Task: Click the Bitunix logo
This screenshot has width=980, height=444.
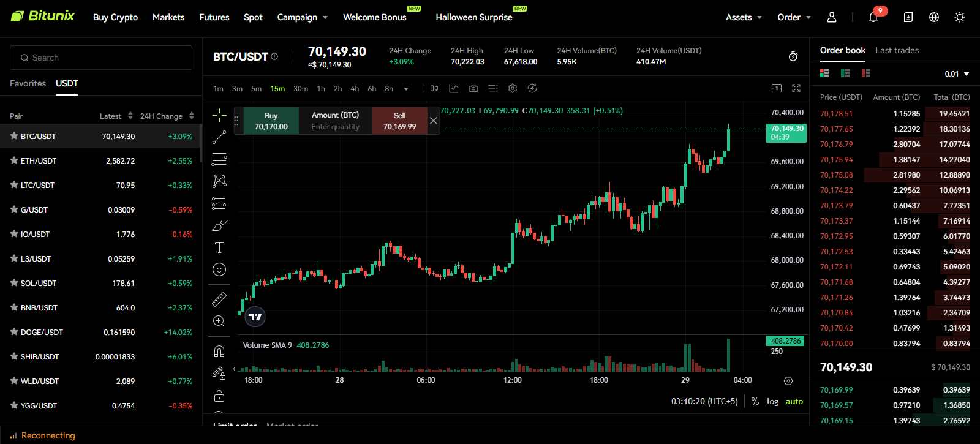Action: [x=43, y=16]
